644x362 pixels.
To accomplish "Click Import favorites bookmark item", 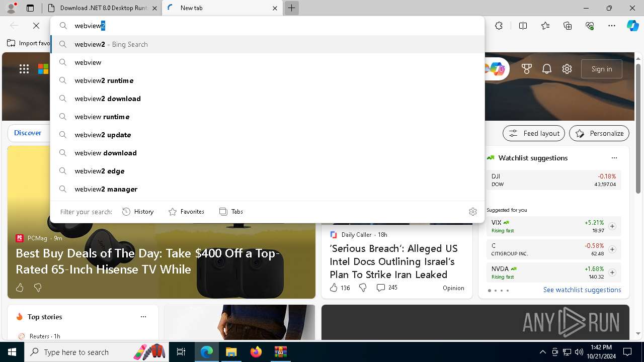I will [29, 43].
